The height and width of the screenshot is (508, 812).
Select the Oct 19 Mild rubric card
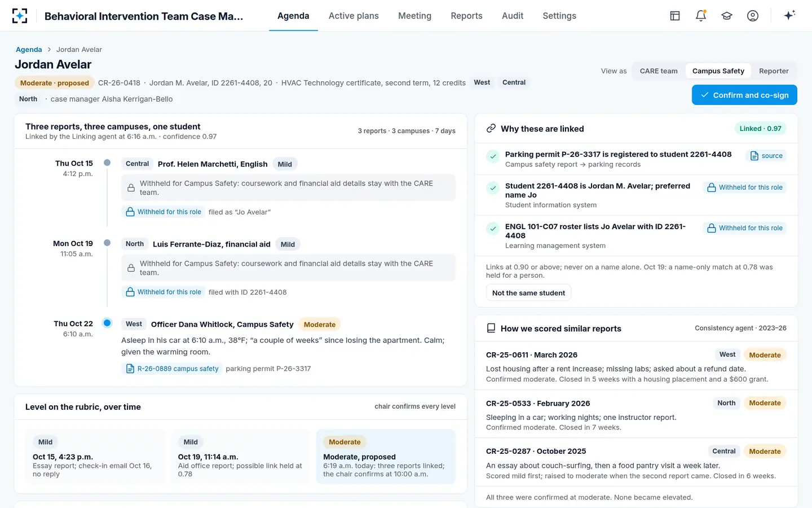[240, 457]
